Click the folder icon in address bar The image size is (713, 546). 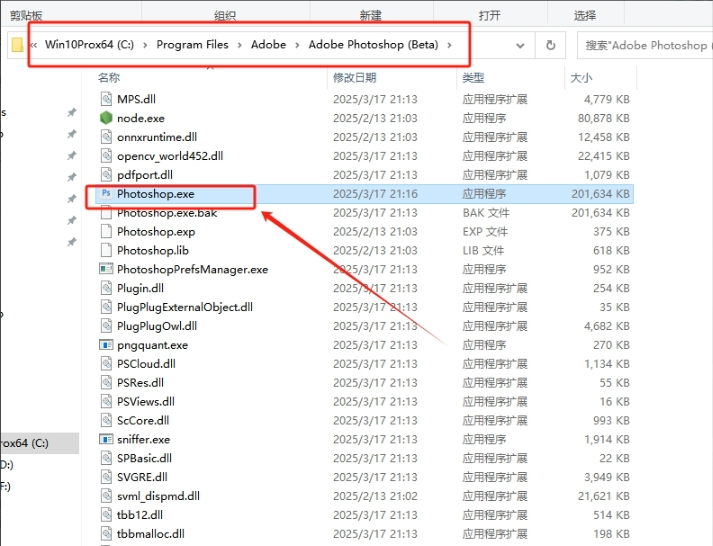[x=17, y=45]
